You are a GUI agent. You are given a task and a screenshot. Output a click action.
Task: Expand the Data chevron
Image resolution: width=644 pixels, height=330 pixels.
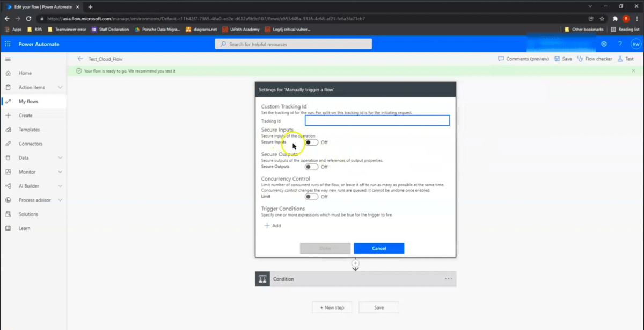pos(60,158)
